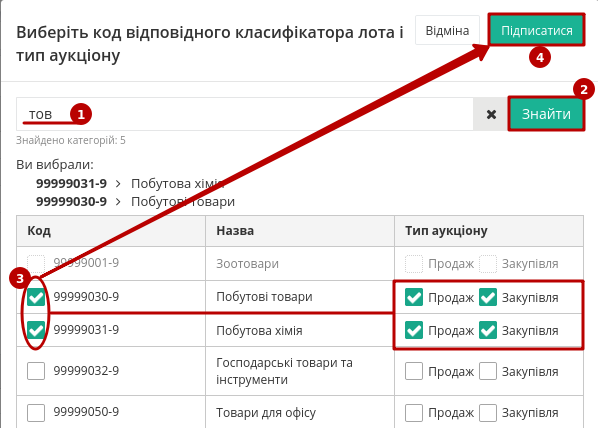This screenshot has width=598, height=428.
Task: Check the 99999050-9 code checkbox
Action: (36, 412)
